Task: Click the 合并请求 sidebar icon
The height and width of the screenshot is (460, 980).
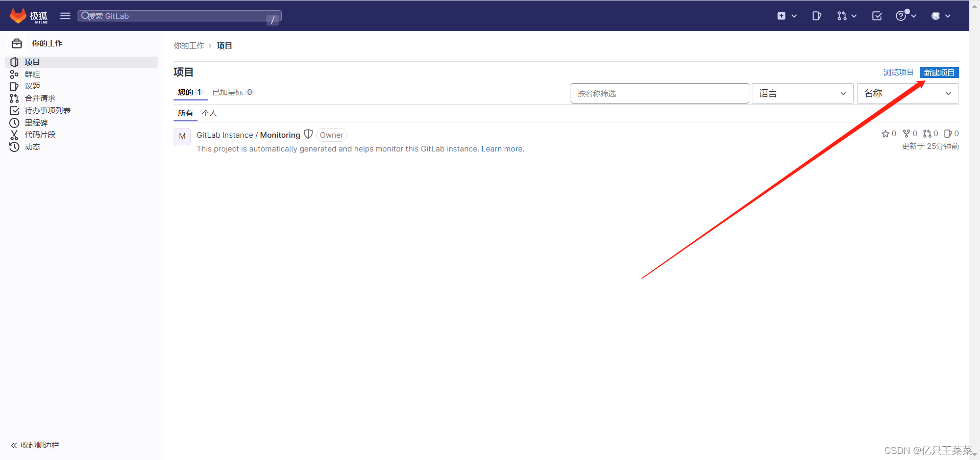Action: click(x=14, y=98)
